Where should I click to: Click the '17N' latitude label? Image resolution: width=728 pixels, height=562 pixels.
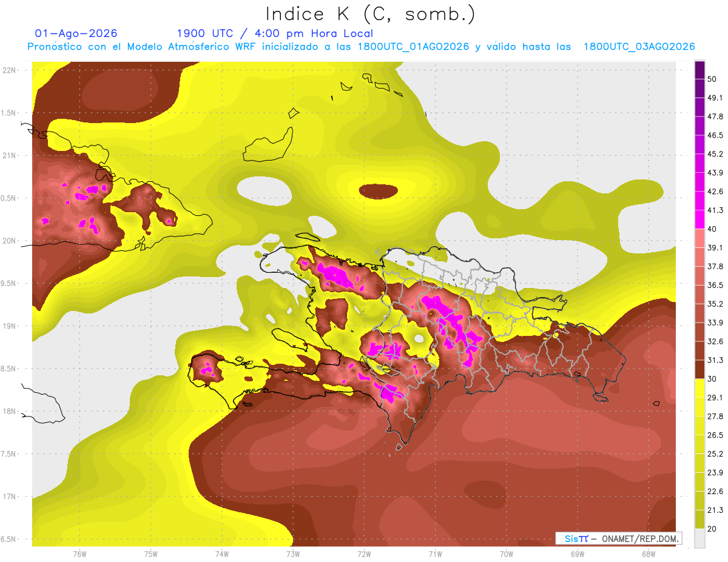(x=9, y=497)
